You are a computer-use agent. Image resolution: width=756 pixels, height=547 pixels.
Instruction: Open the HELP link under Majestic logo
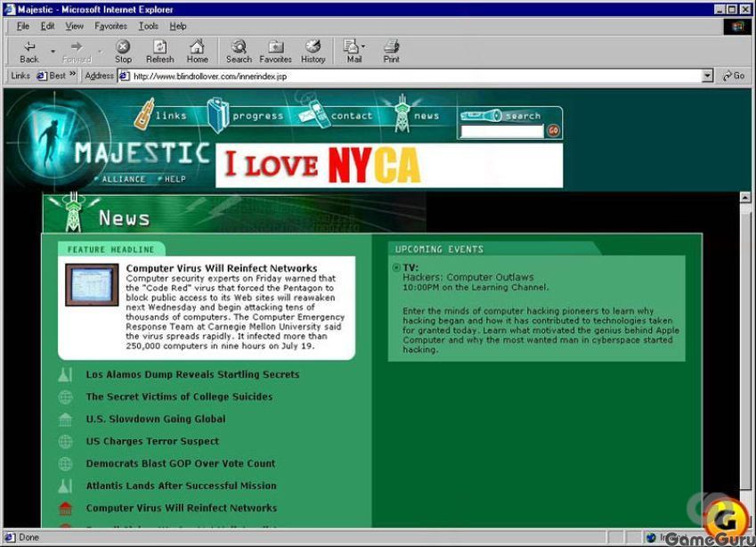(x=175, y=179)
